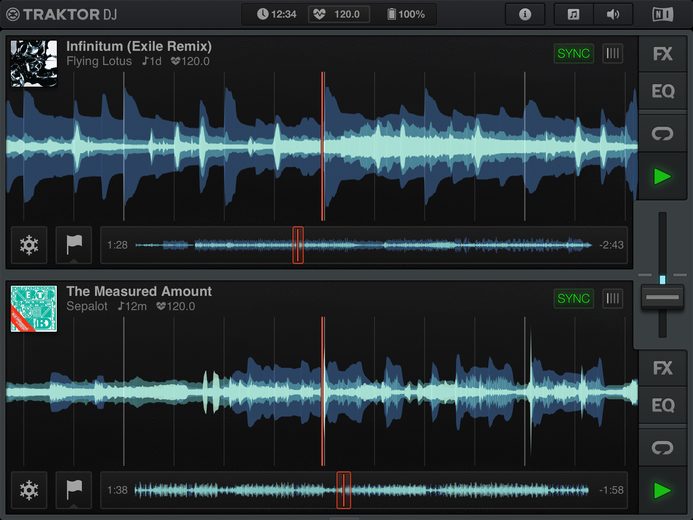Open FX panel for bottom deck
The width and height of the screenshot is (693, 520).
tap(663, 368)
